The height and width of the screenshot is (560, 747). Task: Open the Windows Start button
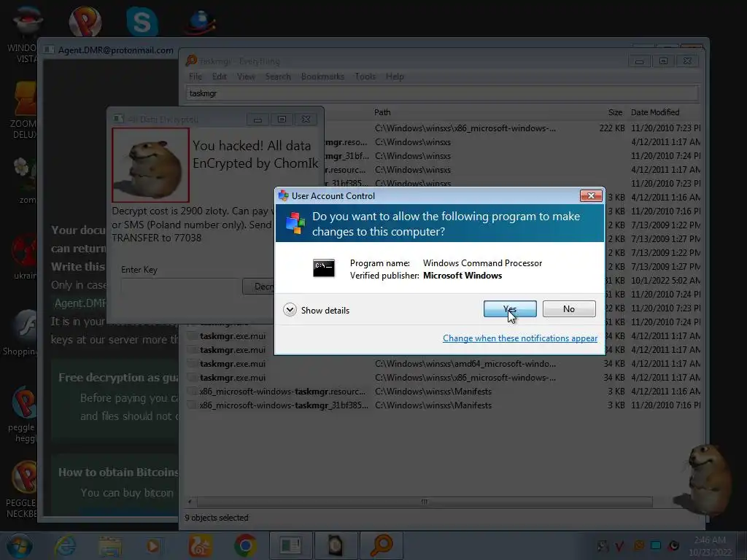pyautogui.click(x=20, y=545)
